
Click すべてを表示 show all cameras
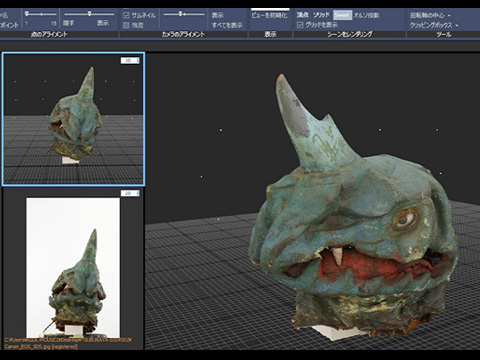pyautogui.click(x=227, y=25)
